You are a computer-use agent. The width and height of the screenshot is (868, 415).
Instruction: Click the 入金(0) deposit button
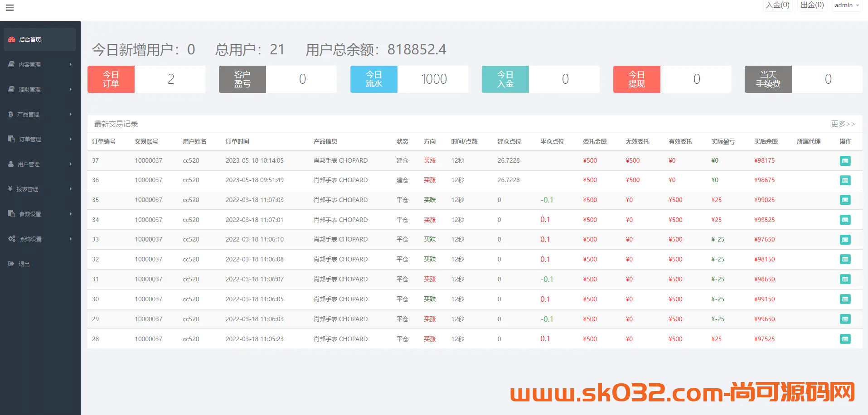(x=778, y=5)
